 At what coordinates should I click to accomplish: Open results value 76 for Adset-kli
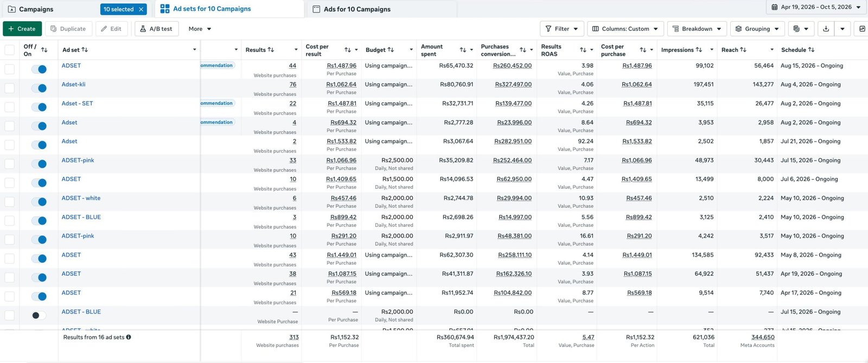[x=292, y=85]
